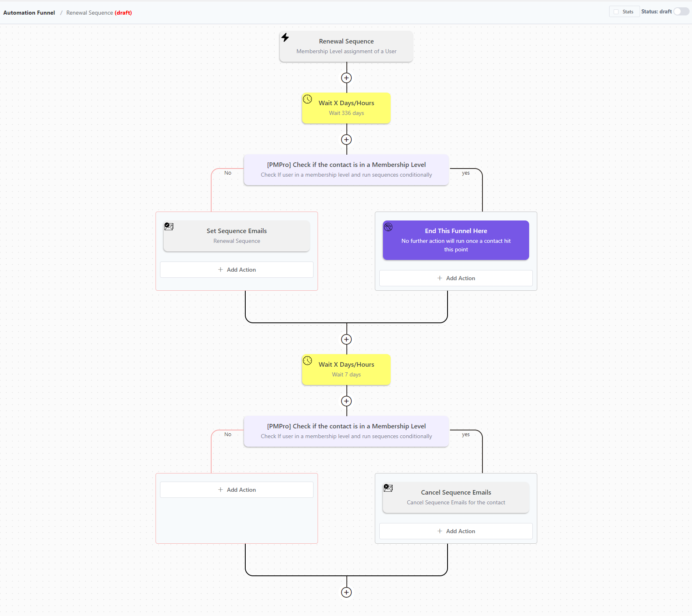This screenshot has height=616, width=692.
Task: Enable the Stats checkbox
Action: pos(616,12)
